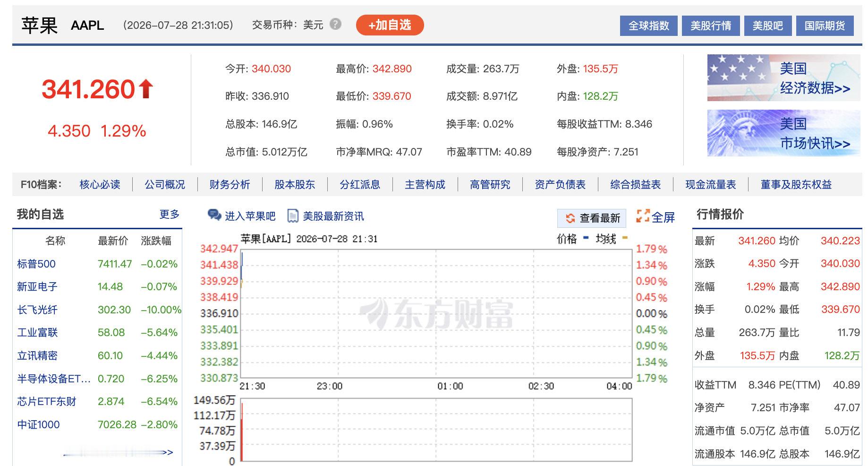This screenshot has width=868, height=466.
Task: Open 中证1000 in the watchlist
Action: point(38,424)
